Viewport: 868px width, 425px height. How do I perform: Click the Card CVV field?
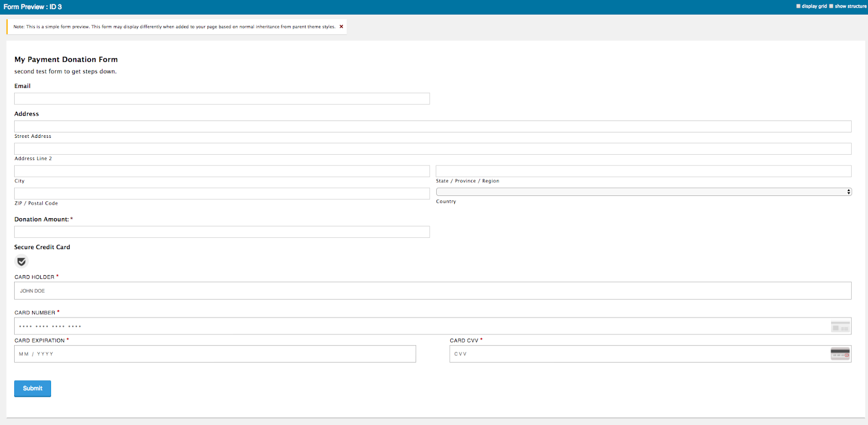tap(650, 354)
